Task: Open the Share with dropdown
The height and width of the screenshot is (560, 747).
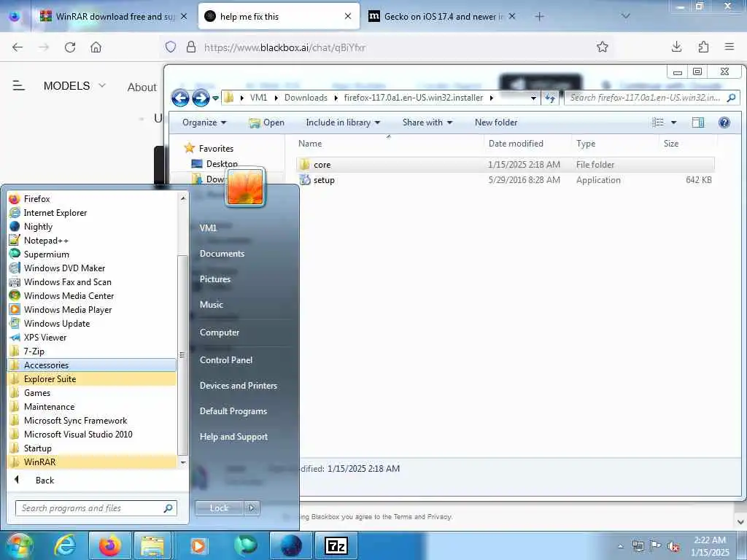Action: 427,122
